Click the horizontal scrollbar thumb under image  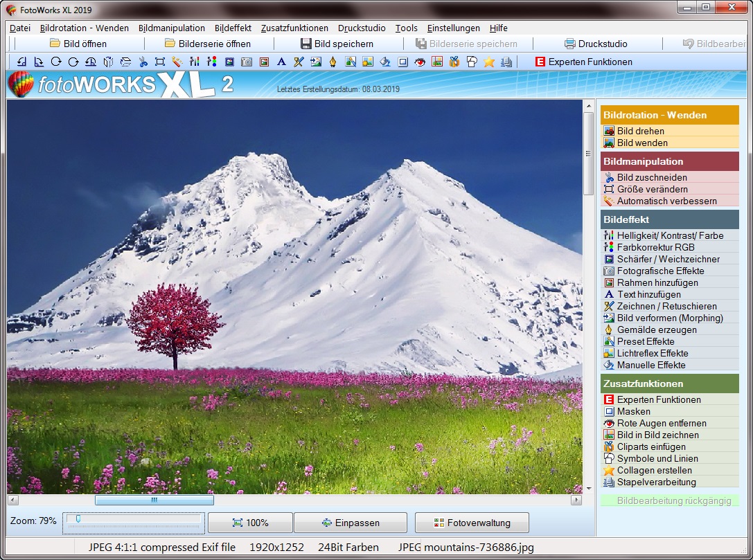pos(154,500)
